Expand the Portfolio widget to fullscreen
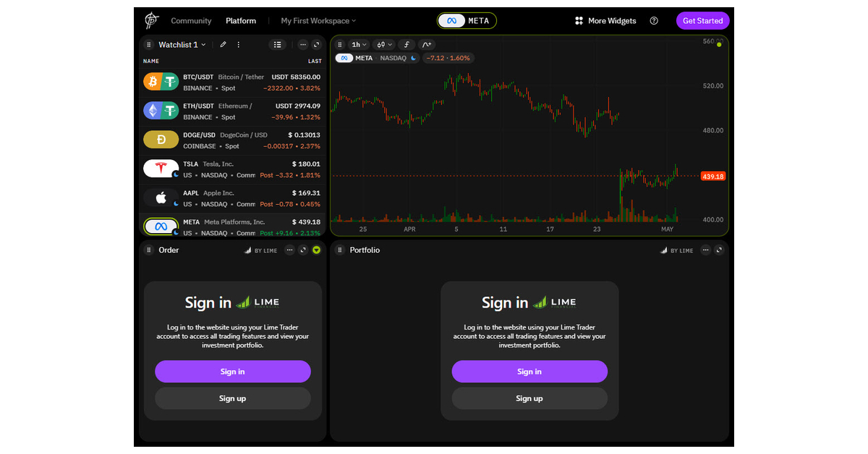This screenshot has height=454, width=868. [718, 250]
